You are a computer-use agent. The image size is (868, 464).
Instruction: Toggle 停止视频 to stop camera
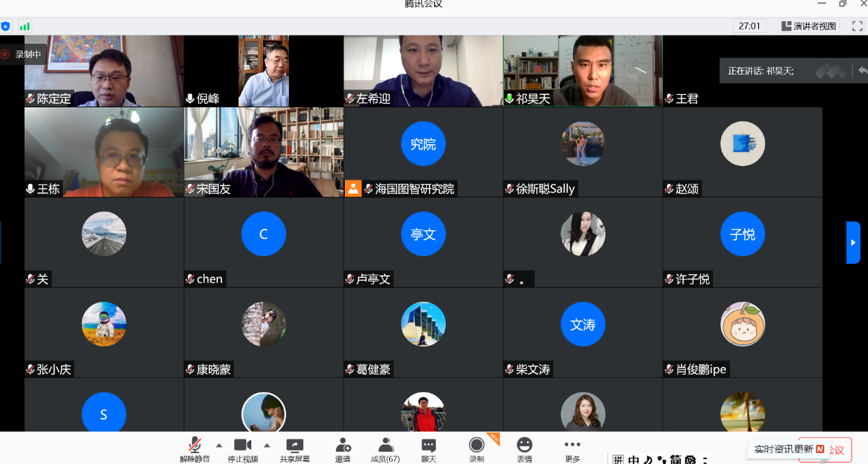242,448
